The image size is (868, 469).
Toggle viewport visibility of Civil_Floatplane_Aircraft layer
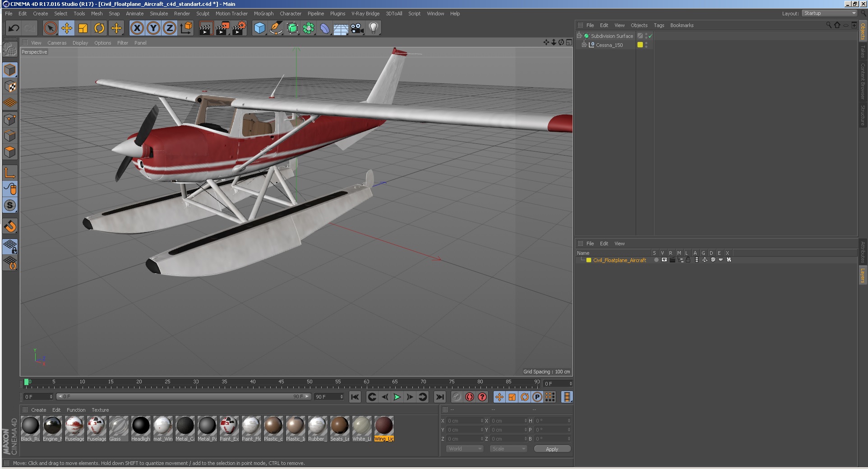click(664, 260)
